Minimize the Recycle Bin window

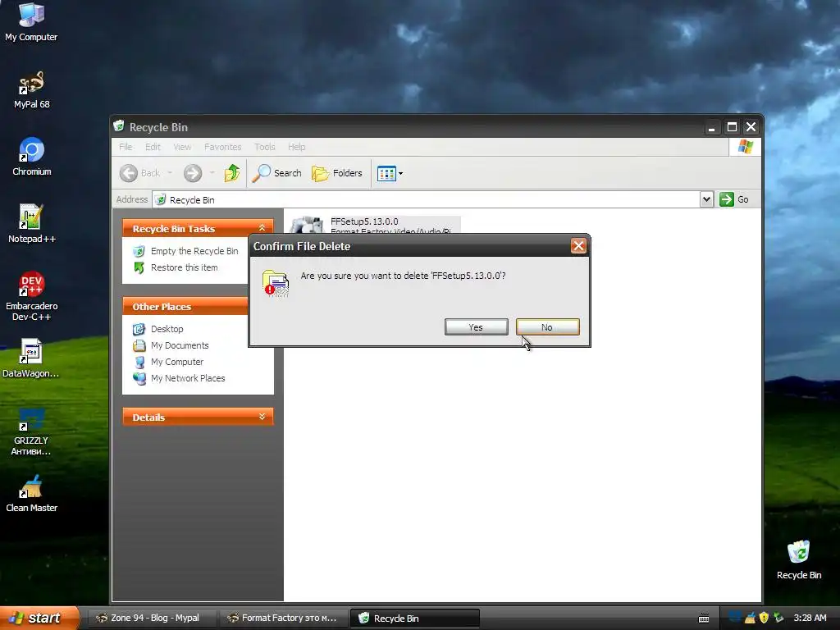click(x=711, y=127)
